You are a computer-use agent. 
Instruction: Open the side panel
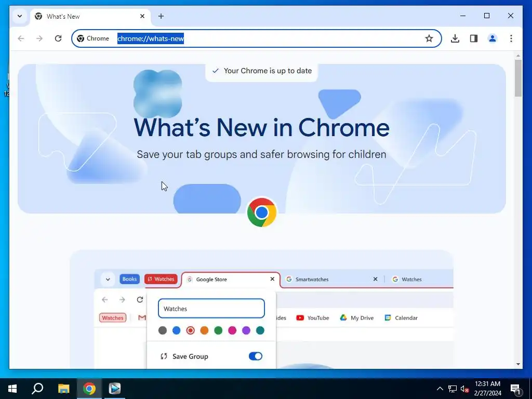[474, 38]
